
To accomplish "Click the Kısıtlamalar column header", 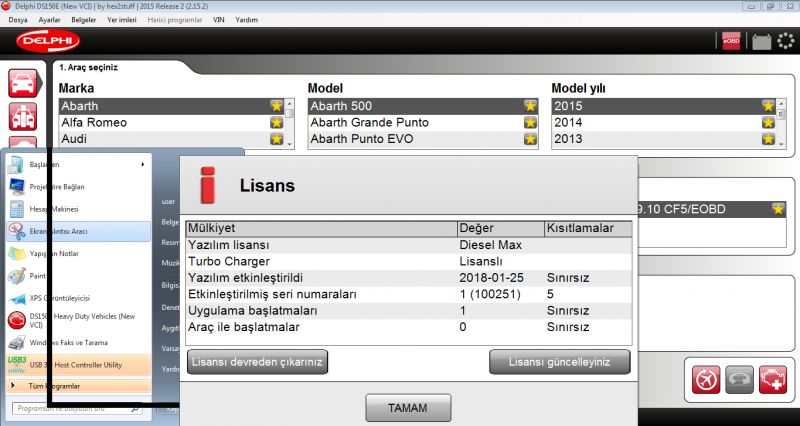I will point(588,229).
